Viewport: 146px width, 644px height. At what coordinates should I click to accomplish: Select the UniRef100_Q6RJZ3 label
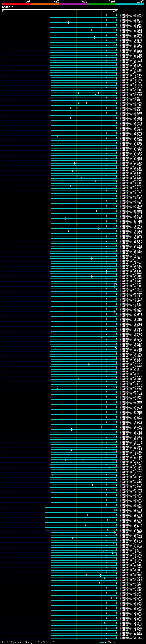click(131, 50)
